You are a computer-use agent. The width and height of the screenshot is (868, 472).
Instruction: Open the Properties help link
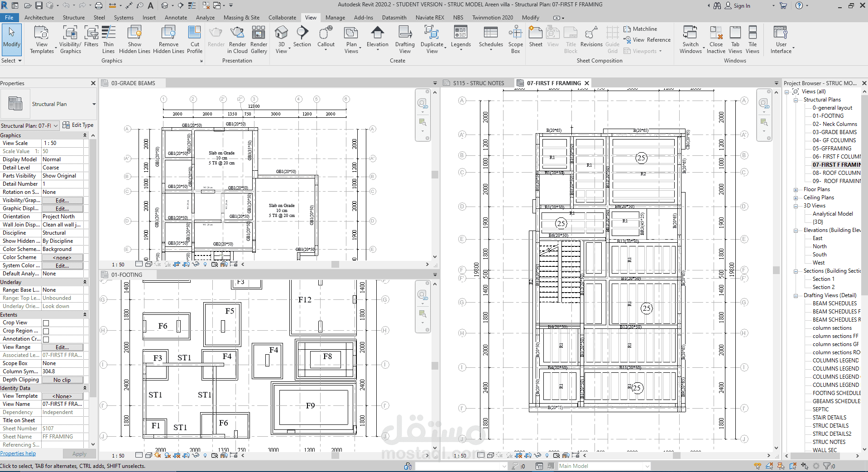click(18, 453)
